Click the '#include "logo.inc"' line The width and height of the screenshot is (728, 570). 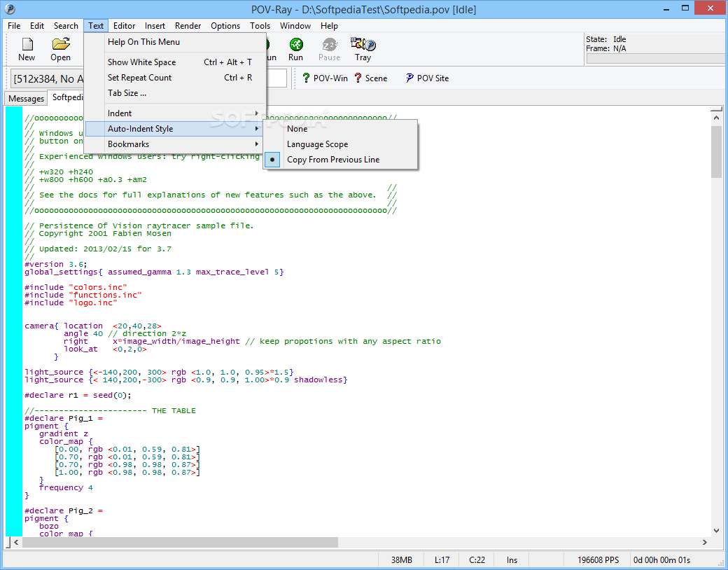[71, 303]
